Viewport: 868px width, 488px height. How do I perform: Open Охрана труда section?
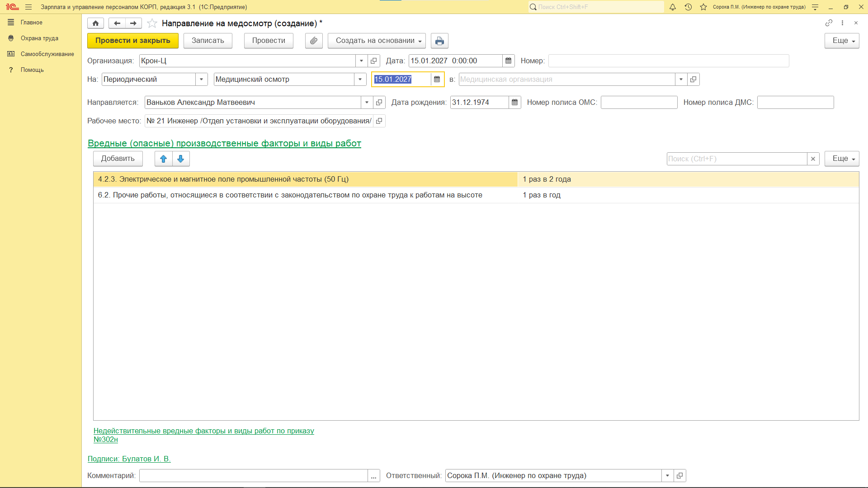(x=39, y=38)
